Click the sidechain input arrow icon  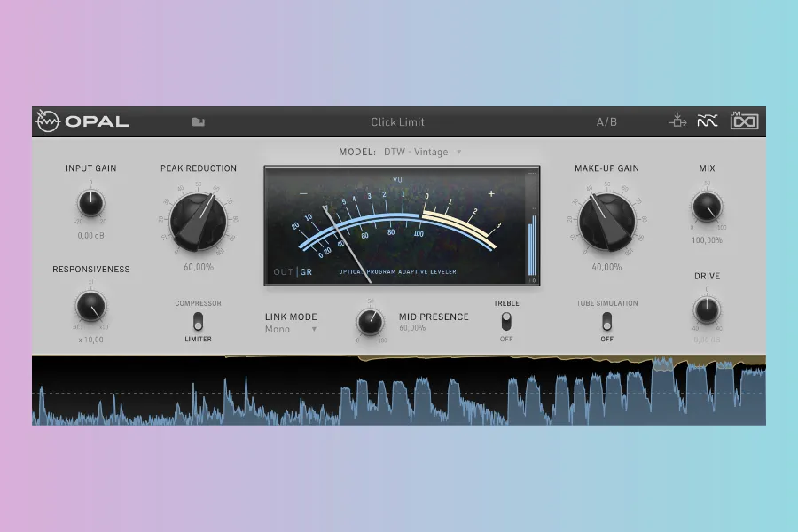tap(677, 121)
